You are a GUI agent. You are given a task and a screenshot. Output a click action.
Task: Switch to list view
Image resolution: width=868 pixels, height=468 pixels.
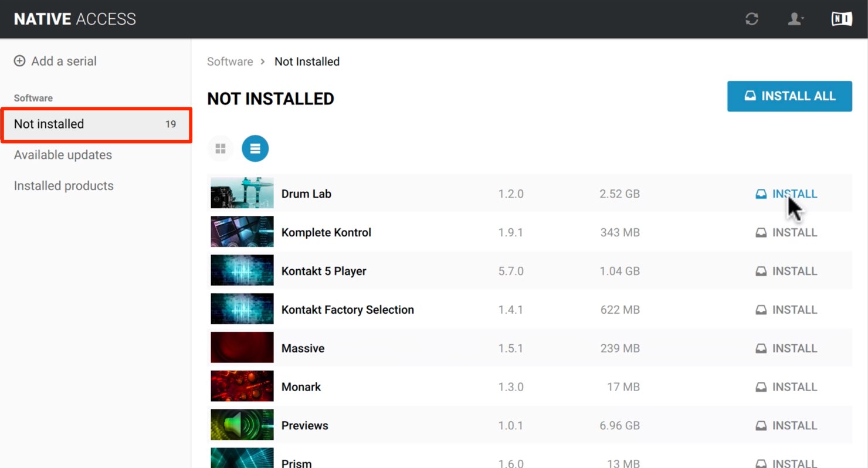255,149
